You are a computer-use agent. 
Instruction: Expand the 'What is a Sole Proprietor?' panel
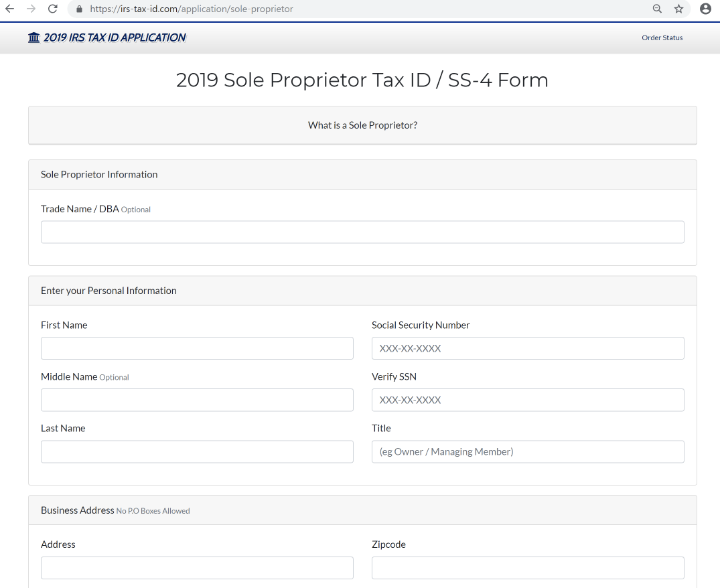362,125
